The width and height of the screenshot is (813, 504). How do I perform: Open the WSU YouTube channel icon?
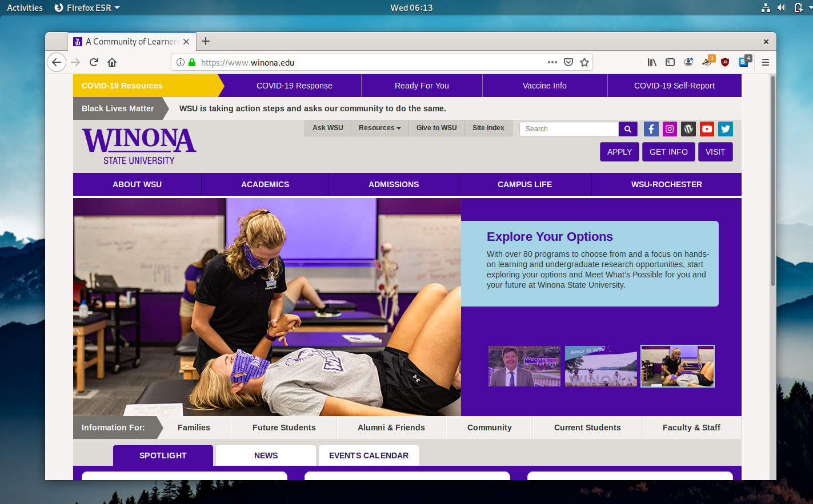point(707,129)
